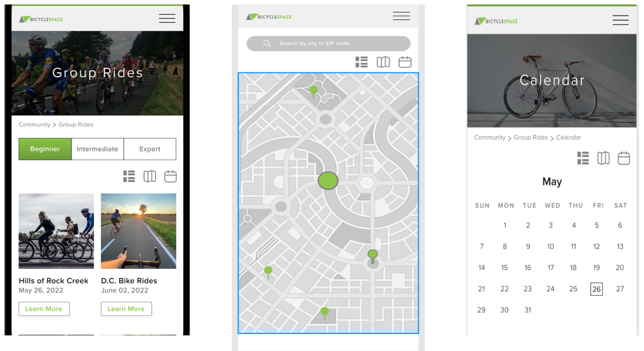The height and width of the screenshot is (351, 644).
Task: Select date 13 in the May calendar
Action: [620, 247]
